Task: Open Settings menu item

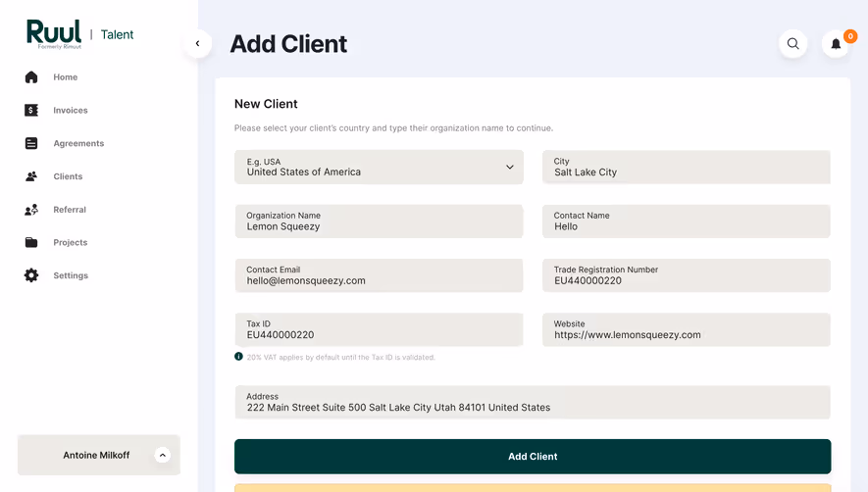Action: [x=71, y=275]
